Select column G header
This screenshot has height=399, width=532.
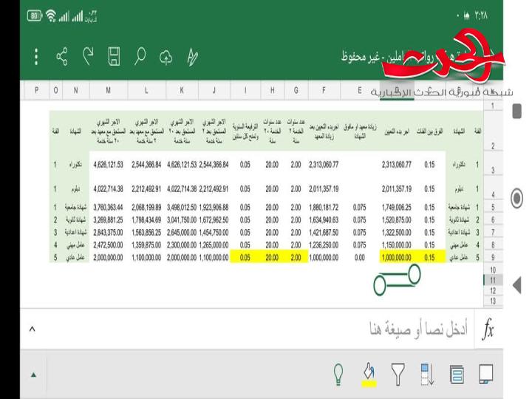point(296,90)
